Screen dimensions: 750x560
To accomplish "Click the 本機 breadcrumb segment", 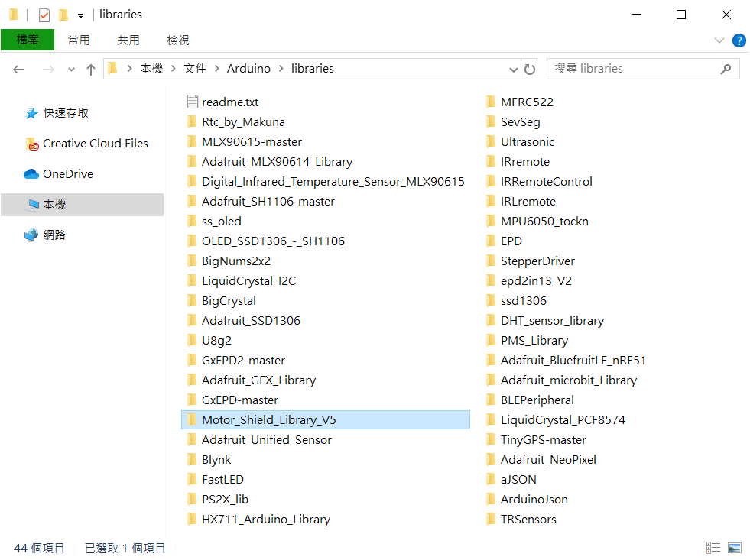I will coord(151,69).
